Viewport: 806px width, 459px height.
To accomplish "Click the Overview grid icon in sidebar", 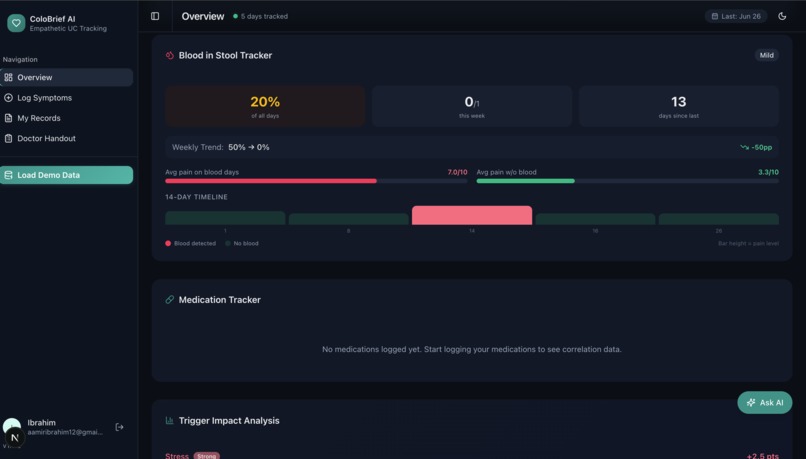I will click(x=8, y=78).
